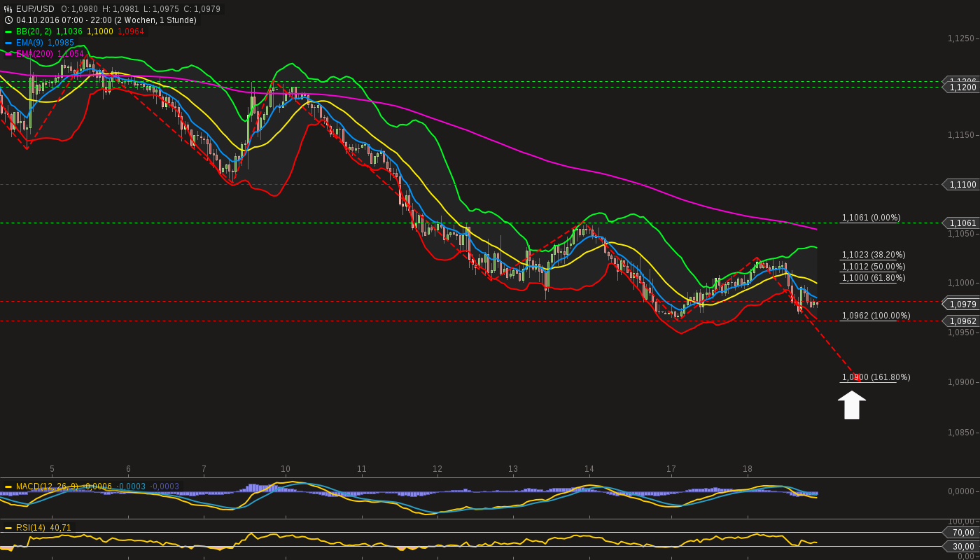Click the 1,1150 price axis label
The width and height of the screenshot is (980, 560).
960,135
